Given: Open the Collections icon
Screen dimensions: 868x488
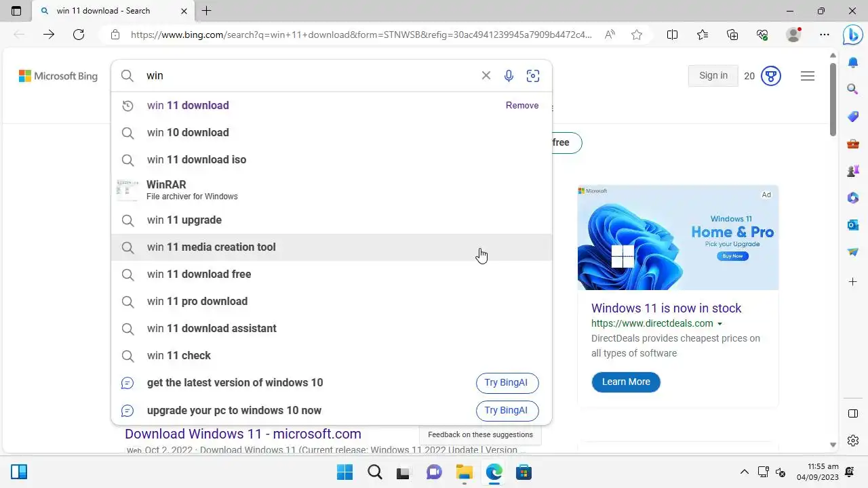Looking at the screenshot, I should click(x=732, y=35).
